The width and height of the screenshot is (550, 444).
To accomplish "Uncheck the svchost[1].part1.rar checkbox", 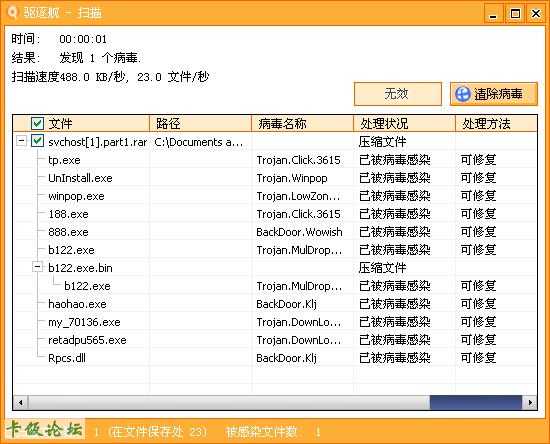I will coord(37,141).
